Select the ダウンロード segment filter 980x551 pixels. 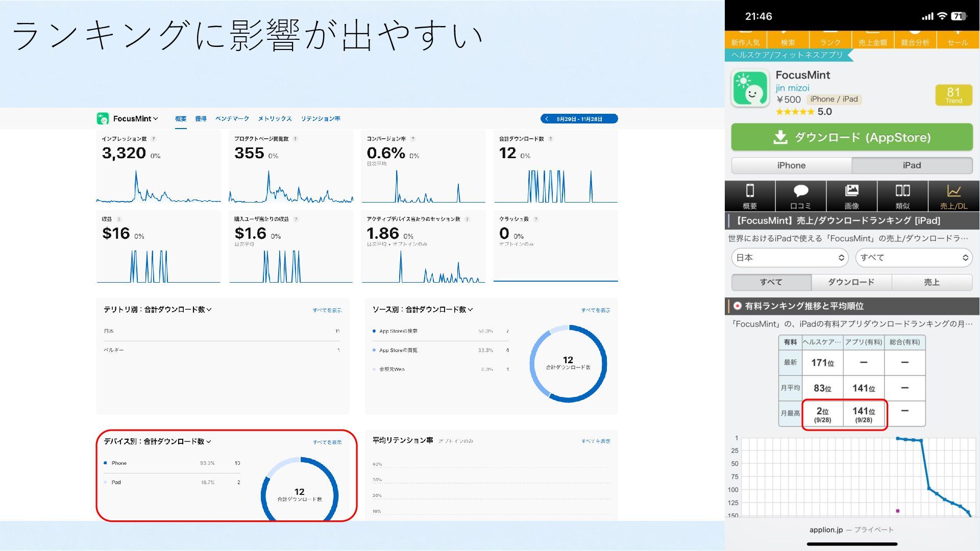[x=851, y=282]
